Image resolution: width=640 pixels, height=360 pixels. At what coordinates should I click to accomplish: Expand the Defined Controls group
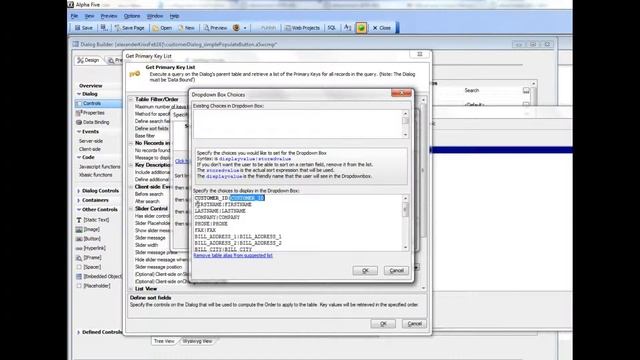click(79, 332)
